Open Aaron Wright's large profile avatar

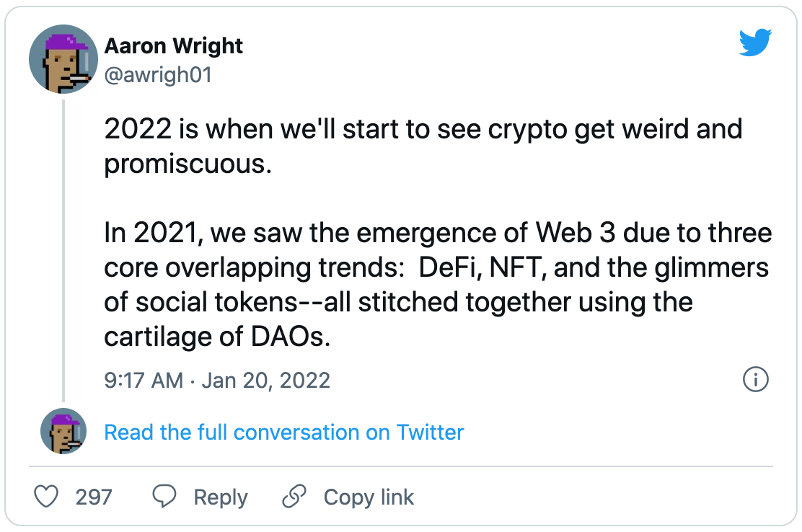(x=63, y=59)
